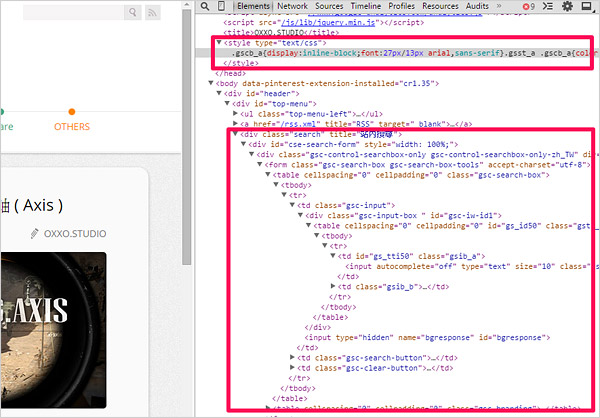Click the RSS feed icon
The height and width of the screenshot is (418, 600).
coord(153,13)
